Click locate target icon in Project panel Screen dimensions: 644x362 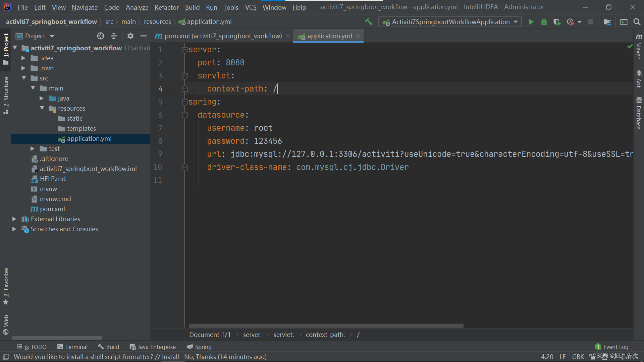coord(100,36)
